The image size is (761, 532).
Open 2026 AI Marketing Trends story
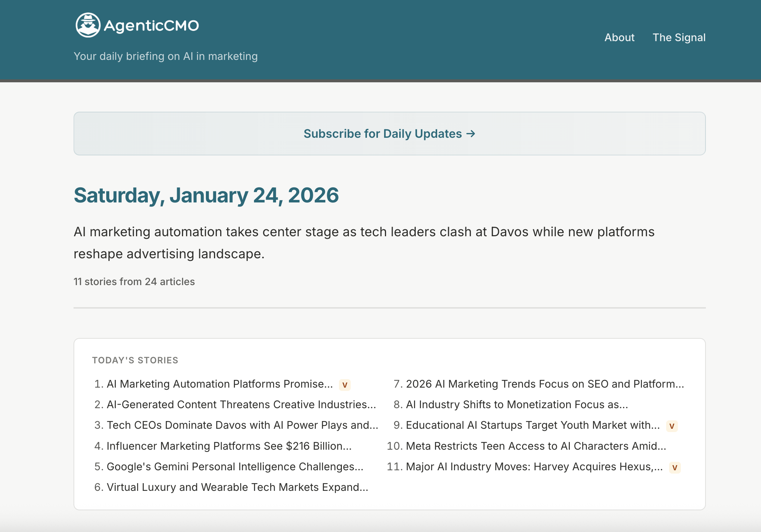pyautogui.click(x=544, y=384)
